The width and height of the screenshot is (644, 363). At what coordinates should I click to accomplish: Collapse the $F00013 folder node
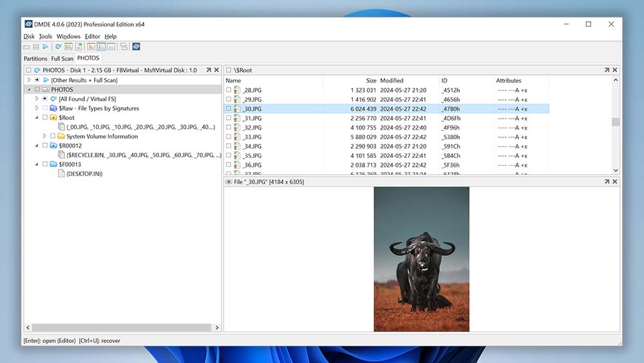point(37,164)
